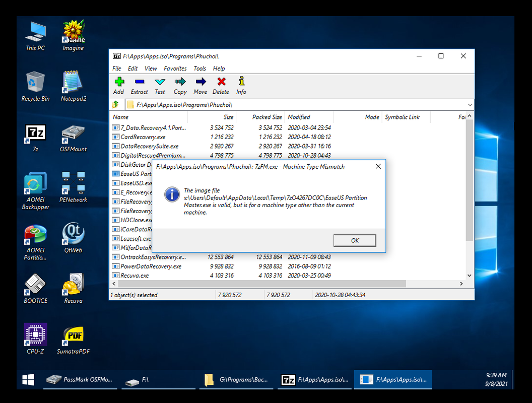Viewport: 532px width, 403px height.
Task: Click the Add toolbar icon
Action: coord(119,86)
